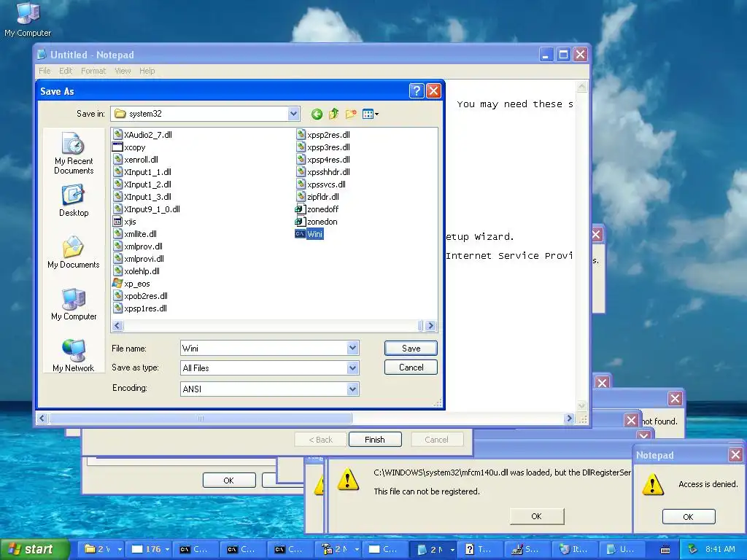Expand the Save as type dropdown
The image size is (747, 560).
[352, 367]
